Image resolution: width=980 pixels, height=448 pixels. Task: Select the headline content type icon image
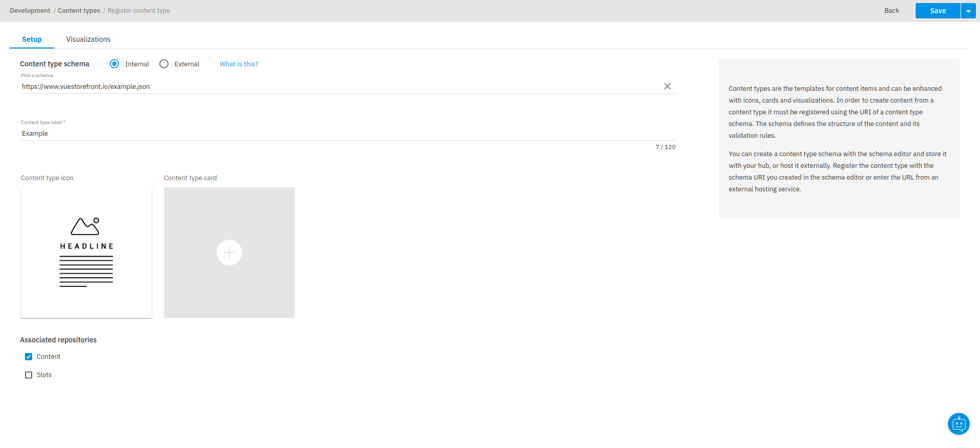(x=86, y=253)
